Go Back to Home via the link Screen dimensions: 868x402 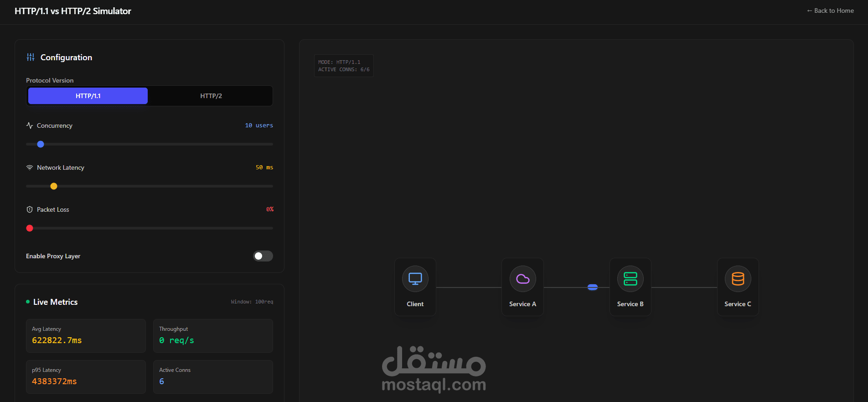[x=830, y=10]
